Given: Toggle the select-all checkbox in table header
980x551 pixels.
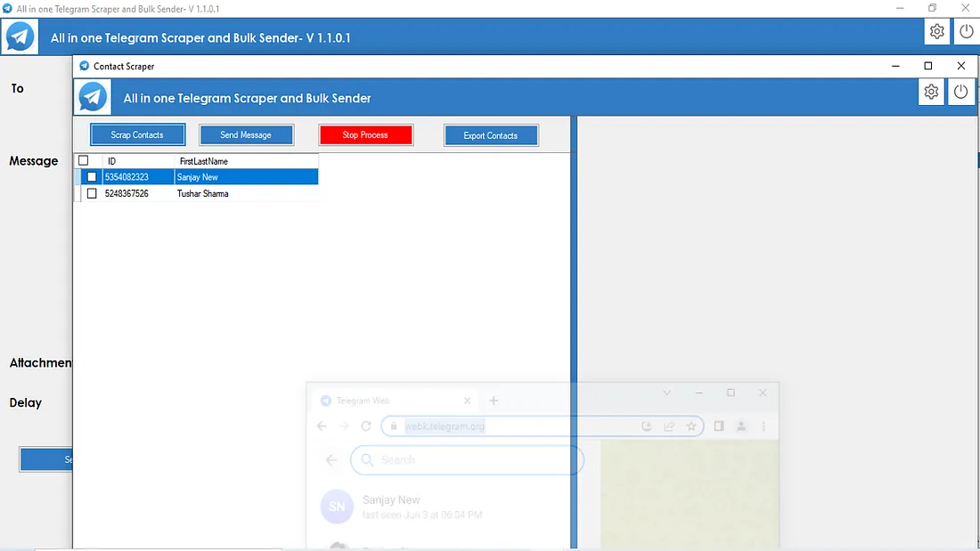Looking at the screenshot, I should coord(83,160).
